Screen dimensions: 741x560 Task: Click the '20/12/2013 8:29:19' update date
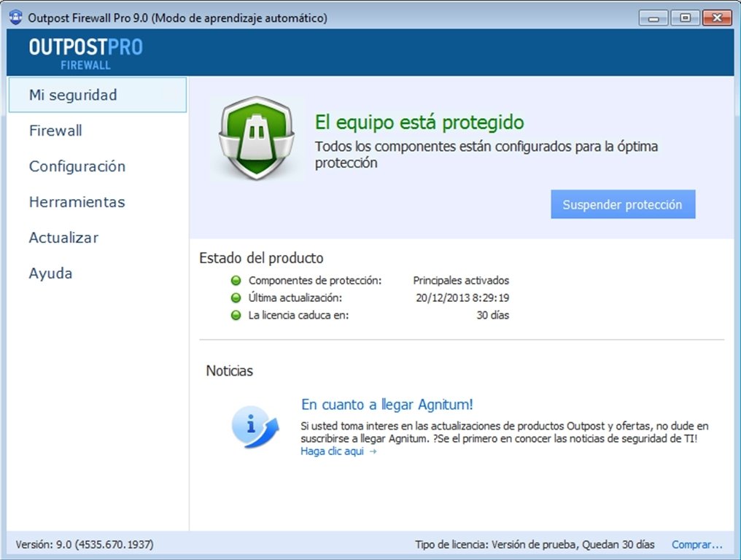(x=462, y=297)
